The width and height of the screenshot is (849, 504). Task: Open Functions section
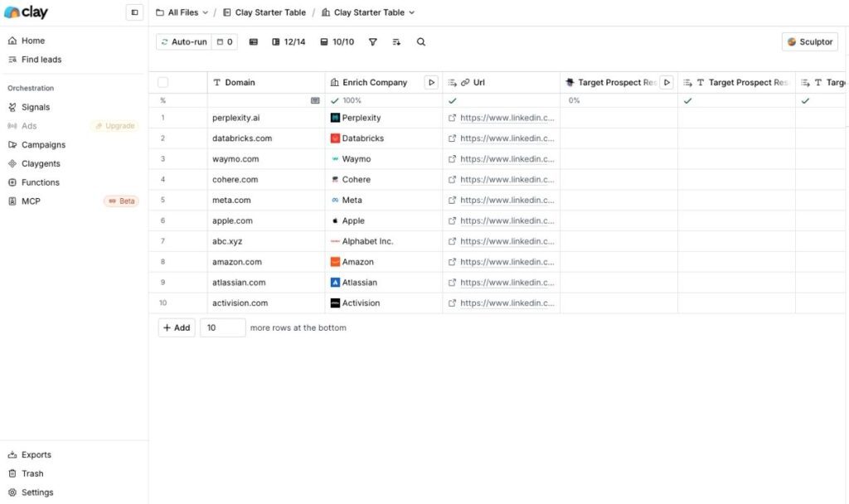pos(40,182)
